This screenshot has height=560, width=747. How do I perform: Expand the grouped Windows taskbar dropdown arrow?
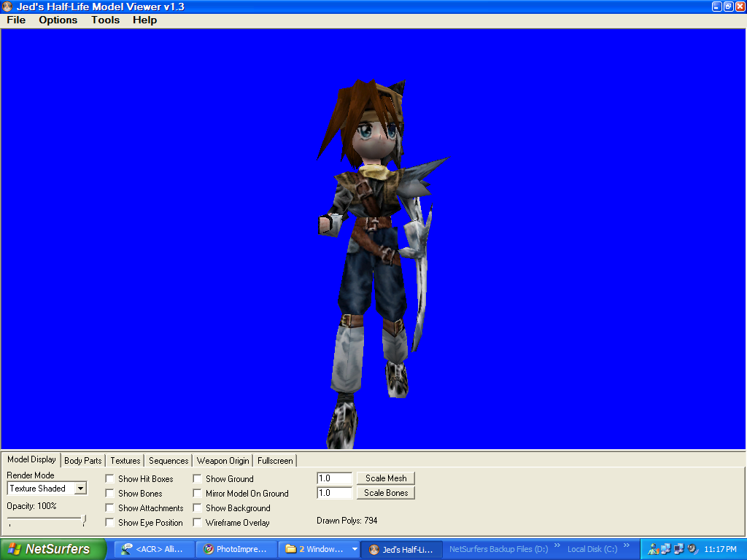355,549
